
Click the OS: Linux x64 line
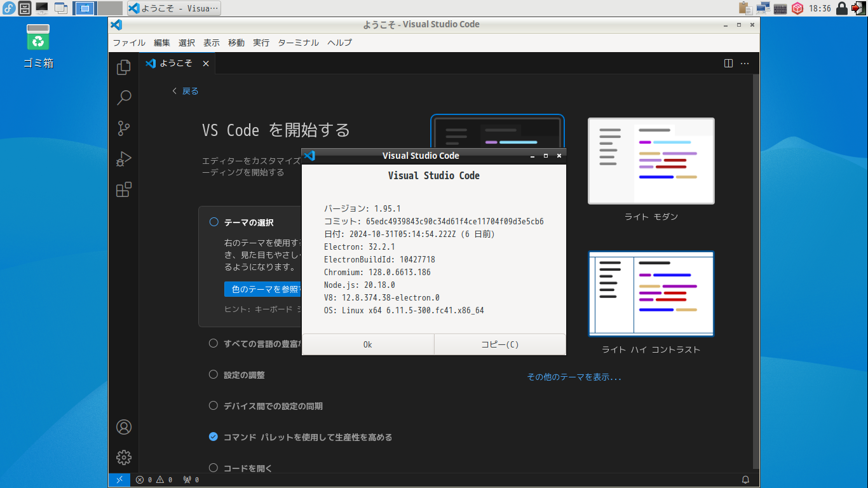(x=403, y=310)
